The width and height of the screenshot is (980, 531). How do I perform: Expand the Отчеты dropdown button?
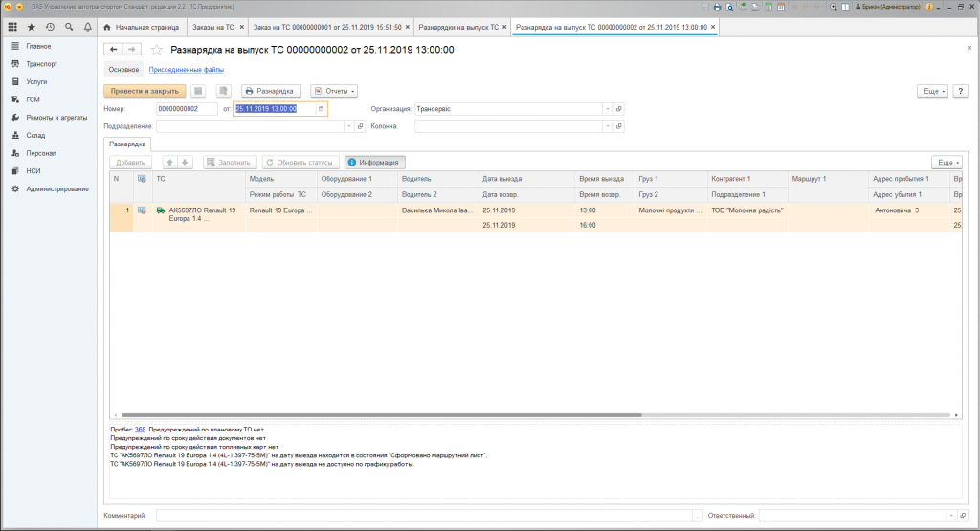click(334, 91)
